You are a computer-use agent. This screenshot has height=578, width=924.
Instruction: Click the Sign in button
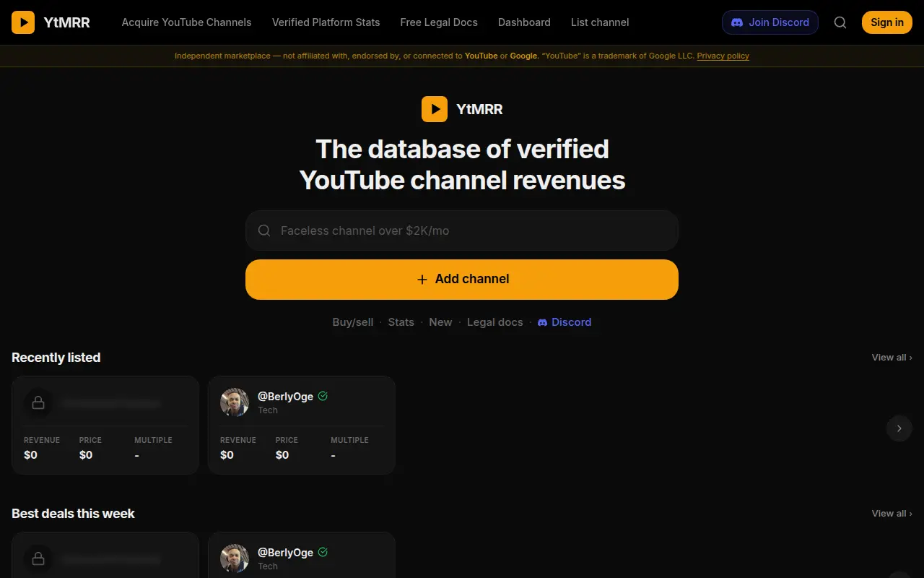pos(887,22)
